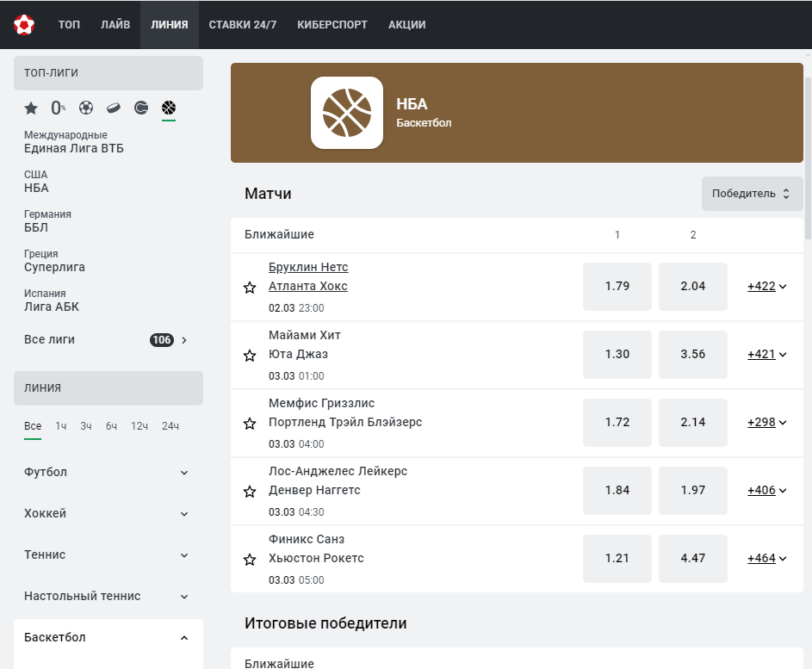Viewport: 812px width, 669px height.
Task: Bet on Хьюстон Рокетс at 4.47
Action: click(x=693, y=558)
